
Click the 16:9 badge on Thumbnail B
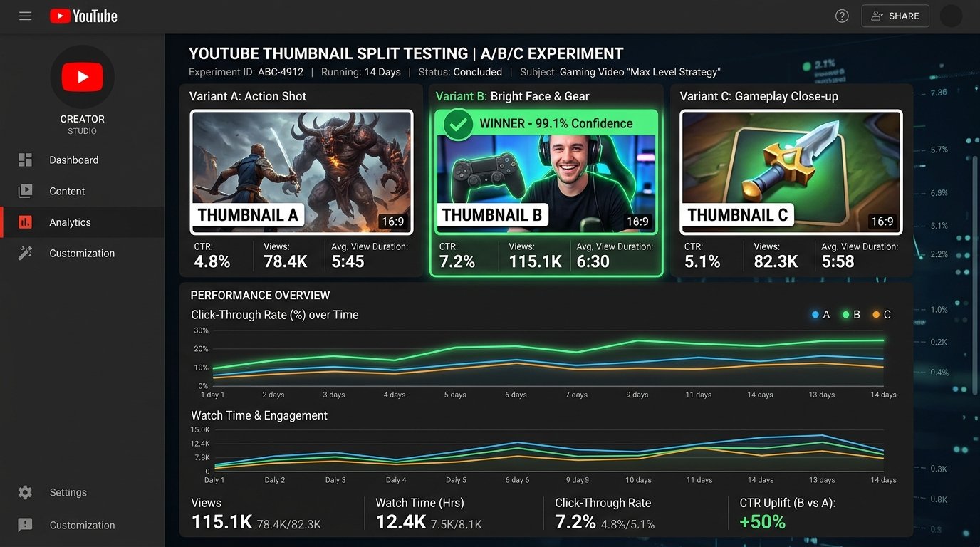click(637, 222)
